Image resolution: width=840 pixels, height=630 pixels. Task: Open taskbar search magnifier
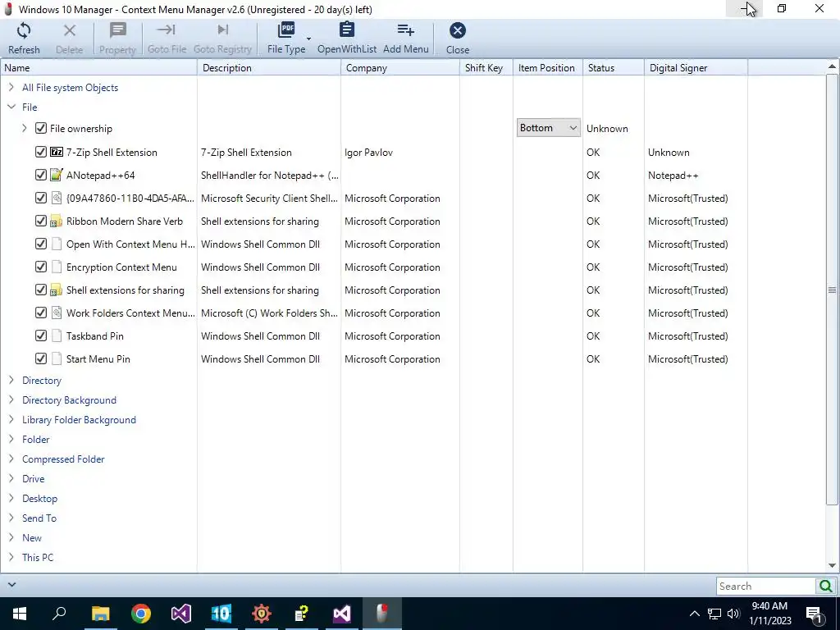[x=59, y=614]
